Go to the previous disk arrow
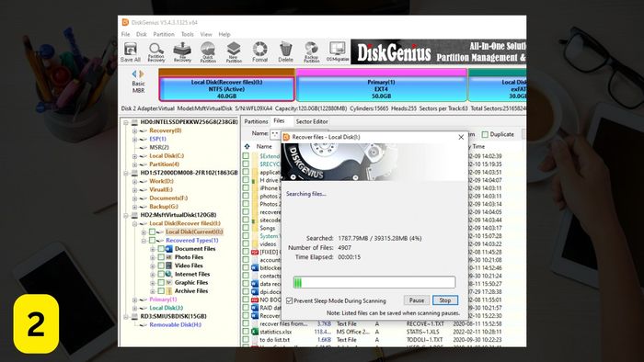644x362 pixels. (134, 74)
